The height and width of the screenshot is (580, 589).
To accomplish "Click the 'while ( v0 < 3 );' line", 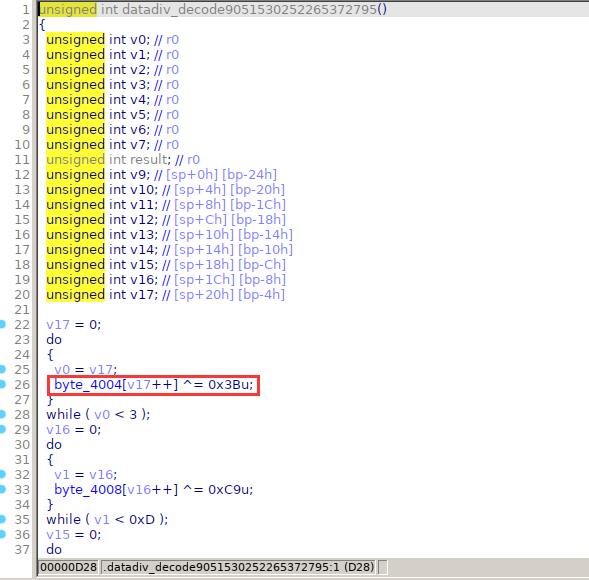I will click(x=98, y=415).
